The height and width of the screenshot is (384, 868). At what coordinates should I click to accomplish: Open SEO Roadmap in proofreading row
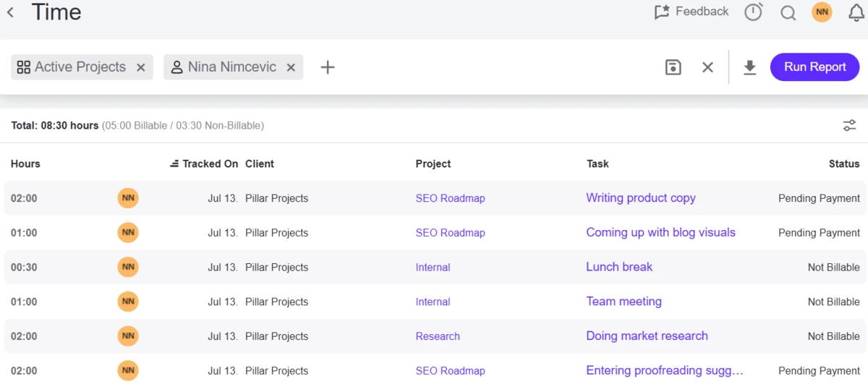[x=450, y=371]
